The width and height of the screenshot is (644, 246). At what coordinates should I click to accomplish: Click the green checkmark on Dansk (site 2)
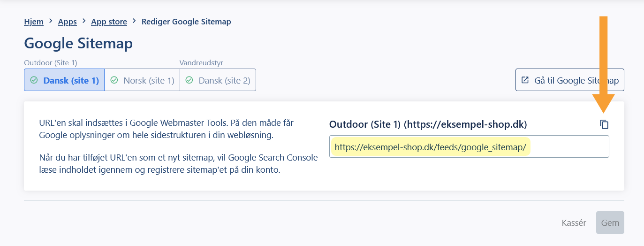tap(189, 80)
